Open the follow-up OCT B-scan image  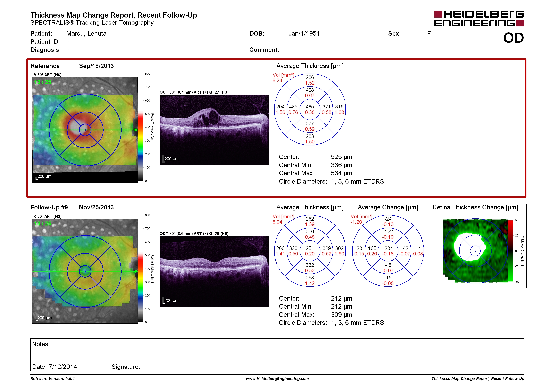(x=214, y=271)
